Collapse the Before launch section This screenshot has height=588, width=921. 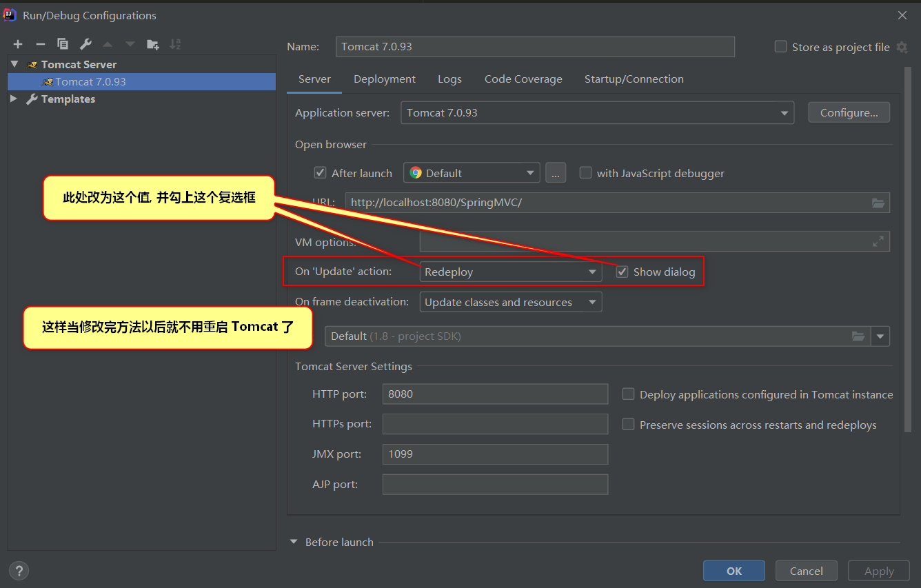pos(294,542)
